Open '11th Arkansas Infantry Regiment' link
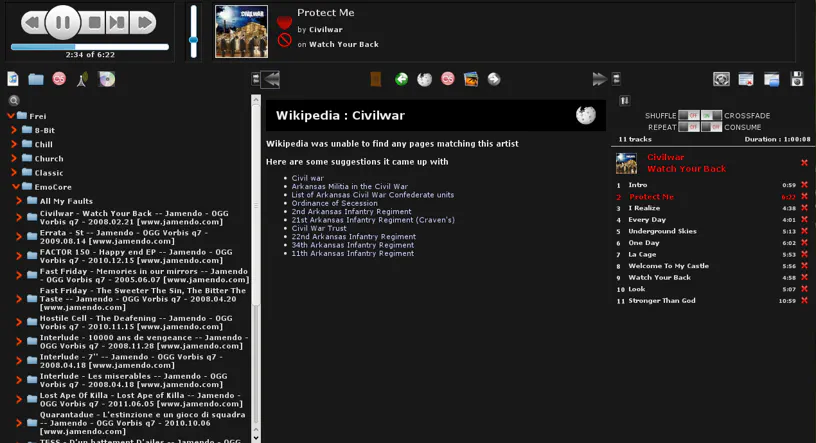Image resolution: width=816 pixels, height=443 pixels. coord(353,254)
